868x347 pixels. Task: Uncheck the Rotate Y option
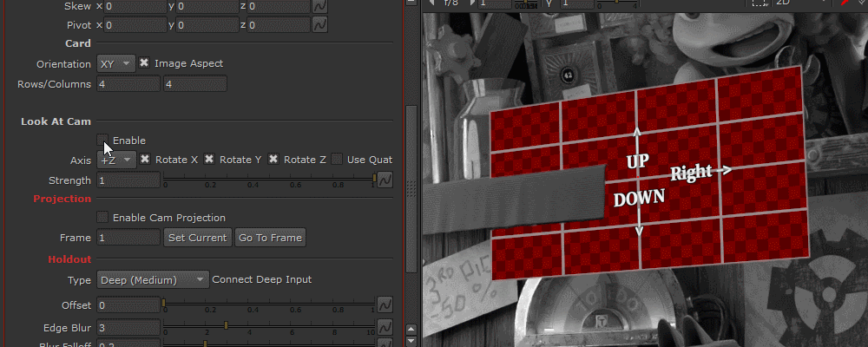click(208, 160)
